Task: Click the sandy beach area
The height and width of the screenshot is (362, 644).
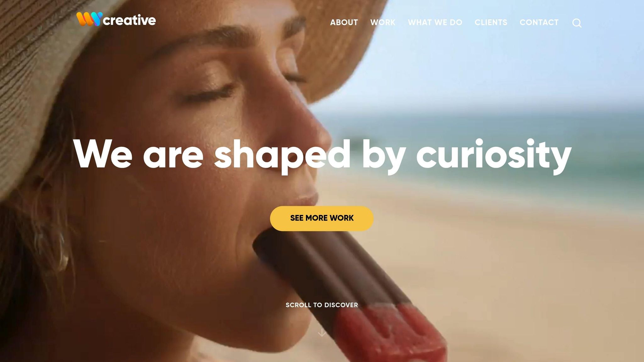Action: click(x=519, y=251)
